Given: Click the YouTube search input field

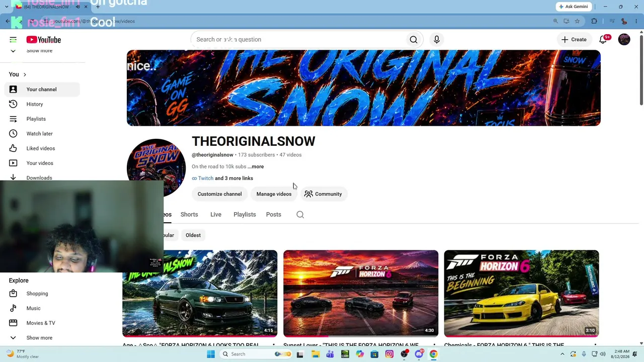Looking at the screenshot, I should tap(298, 40).
